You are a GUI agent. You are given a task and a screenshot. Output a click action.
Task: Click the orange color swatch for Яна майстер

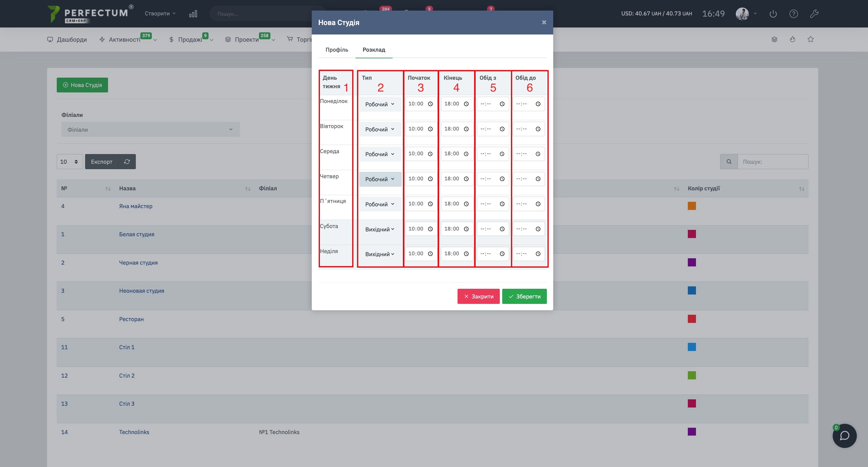point(692,206)
